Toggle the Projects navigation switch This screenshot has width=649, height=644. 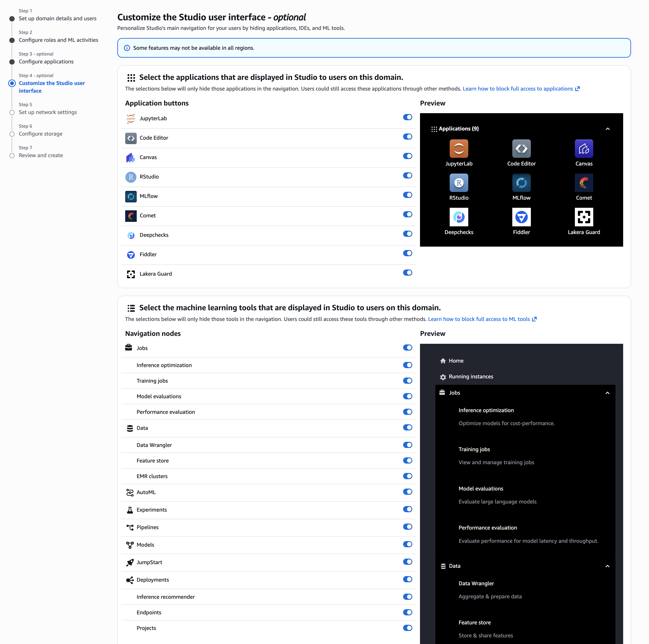click(407, 628)
